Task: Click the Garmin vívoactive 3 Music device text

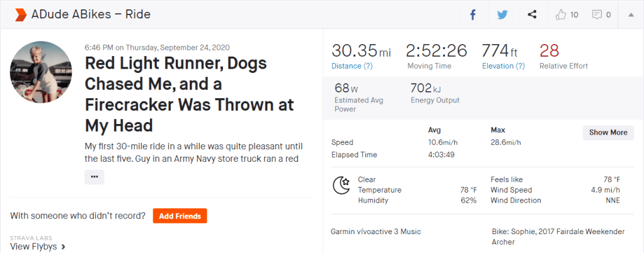Action: (x=376, y=232)
